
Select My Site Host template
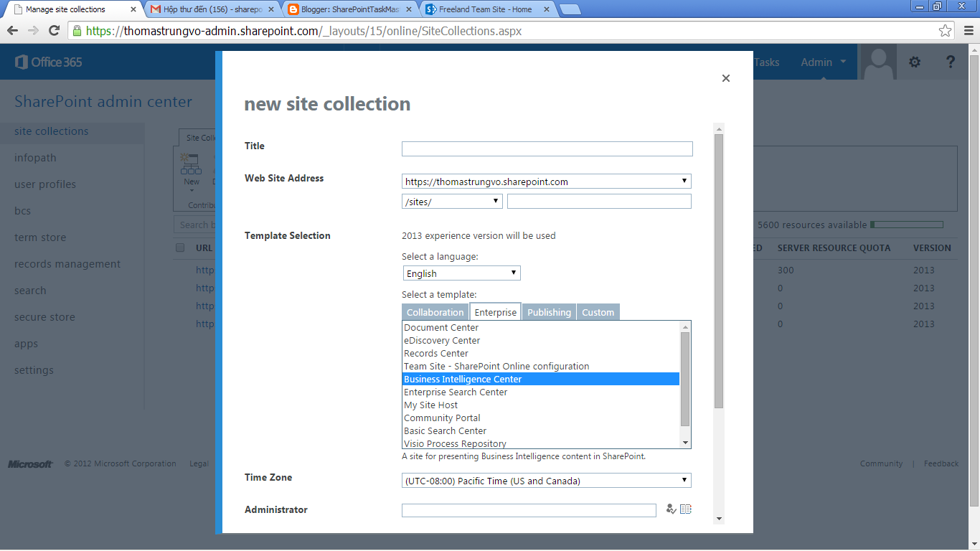[541, 405]
